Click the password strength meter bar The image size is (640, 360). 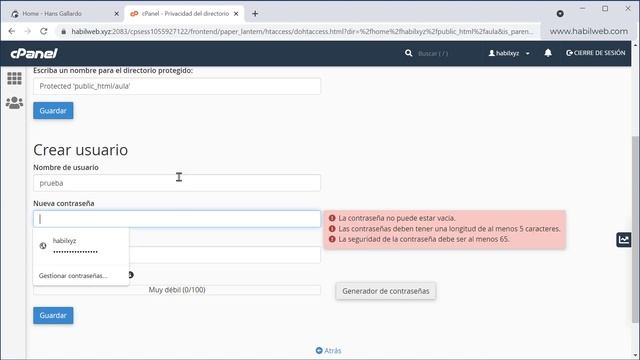(177, 290)
